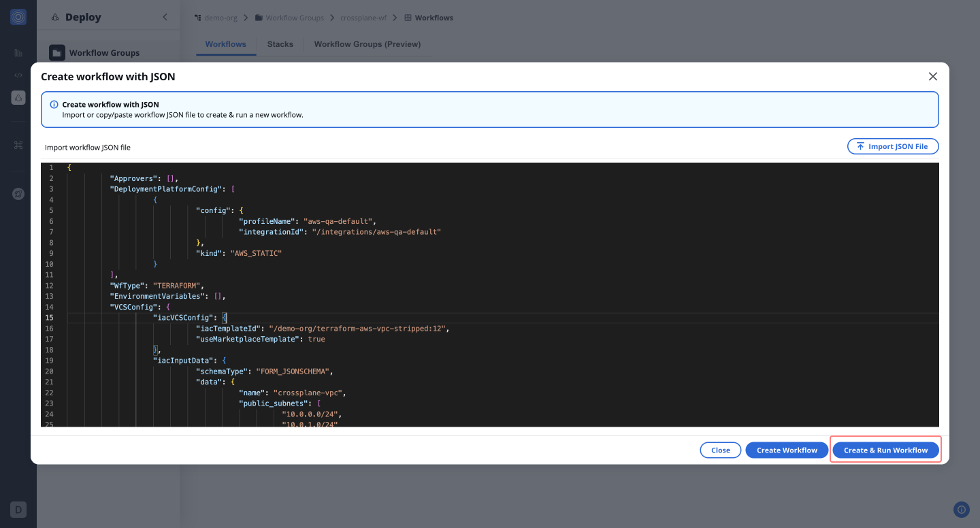Click the command-key symbol sidebar icon
Image resolution: width=980 pixels, height=528 pixels.
tap(18, 145)
